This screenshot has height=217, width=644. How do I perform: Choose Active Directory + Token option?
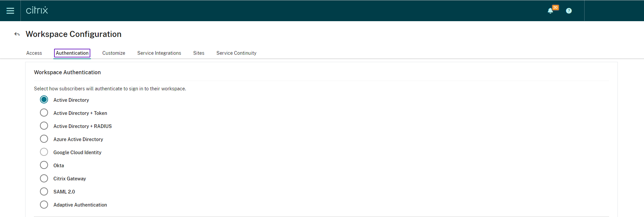(x=44, y=113)
